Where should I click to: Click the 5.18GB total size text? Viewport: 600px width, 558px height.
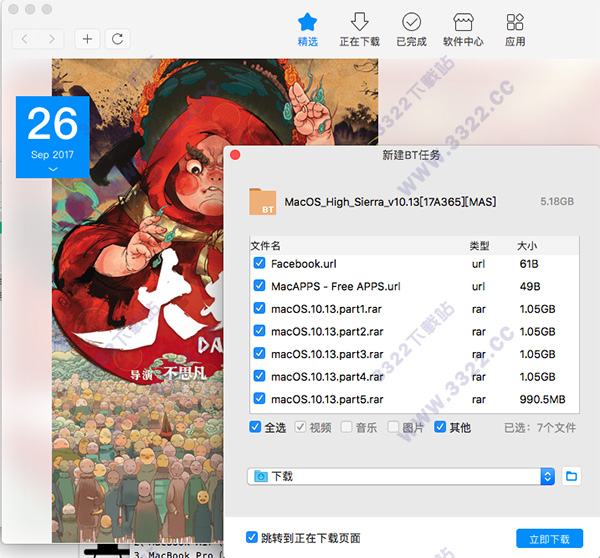pos(557,201)
